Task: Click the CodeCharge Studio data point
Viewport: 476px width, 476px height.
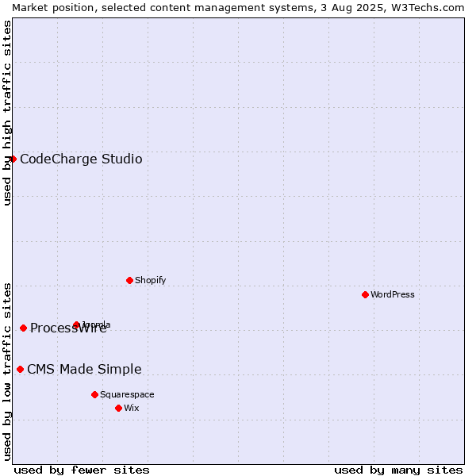Action: tap(13, 159)
